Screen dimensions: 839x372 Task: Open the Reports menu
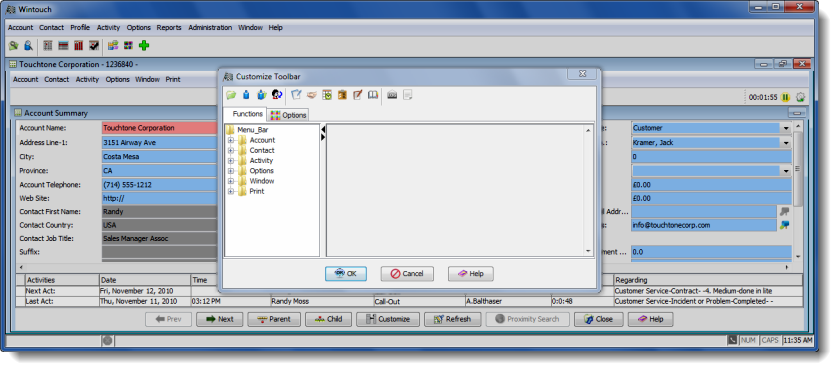tap(169, 28)
